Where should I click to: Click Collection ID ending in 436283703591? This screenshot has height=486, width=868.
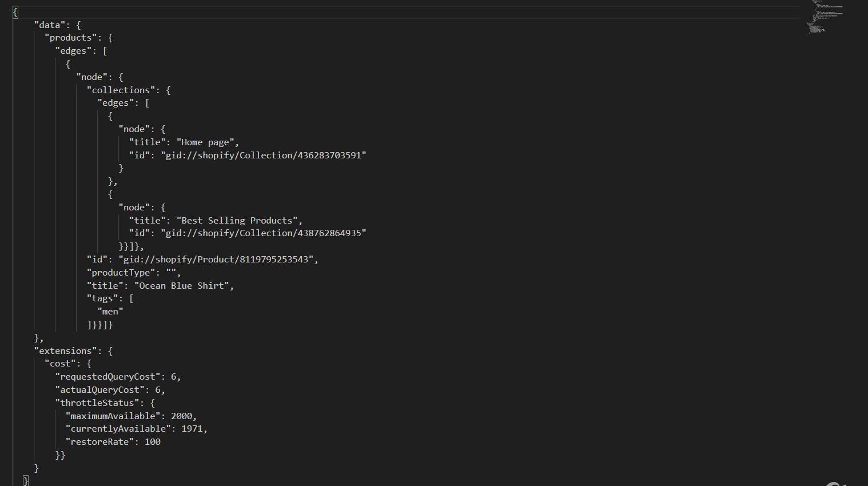click(x=264, y=155)
